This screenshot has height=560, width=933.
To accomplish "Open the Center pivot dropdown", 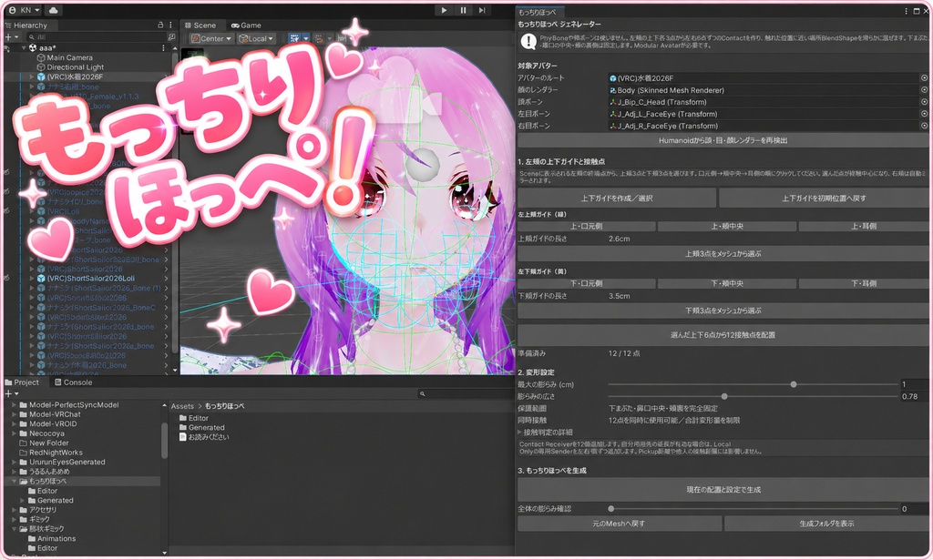I will (210, 38).
